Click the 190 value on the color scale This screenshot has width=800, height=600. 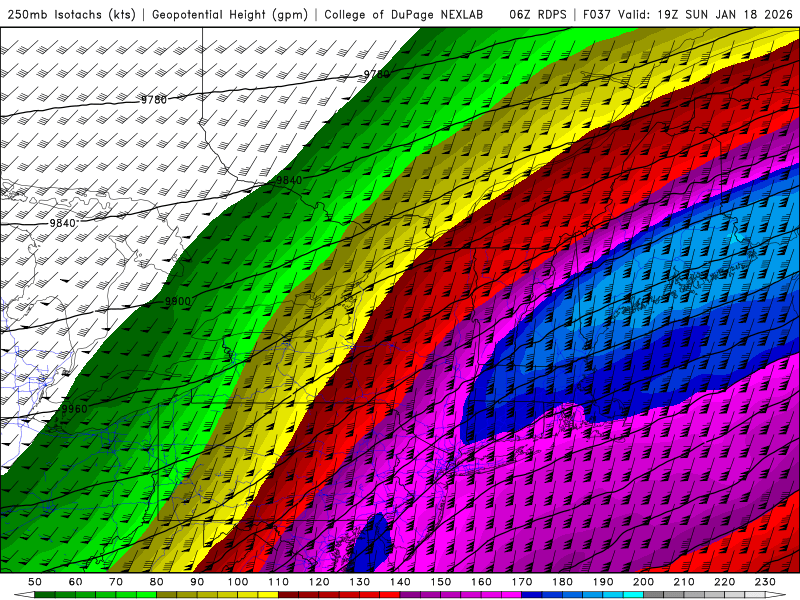[603, 582]
